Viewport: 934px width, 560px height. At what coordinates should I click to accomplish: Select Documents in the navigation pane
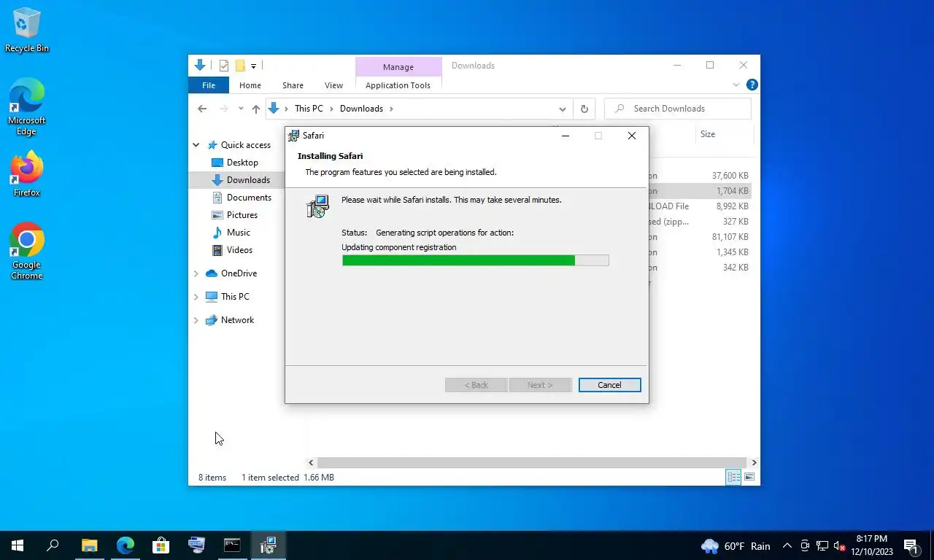coord(249,198)
